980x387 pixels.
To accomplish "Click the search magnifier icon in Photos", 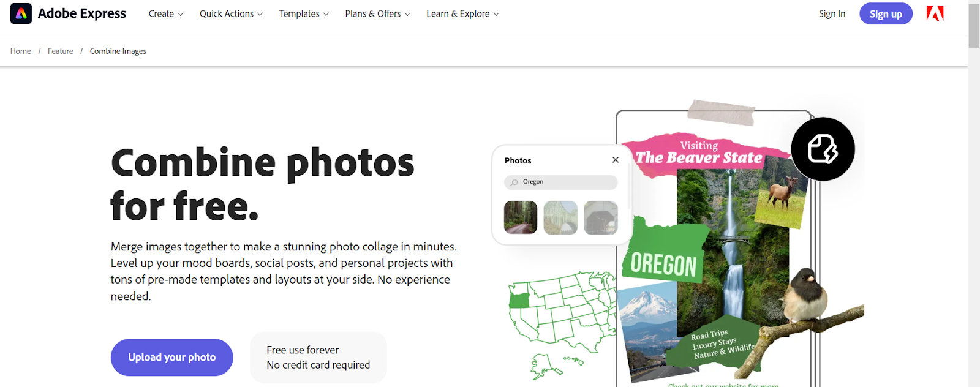I will click(514, 182).
